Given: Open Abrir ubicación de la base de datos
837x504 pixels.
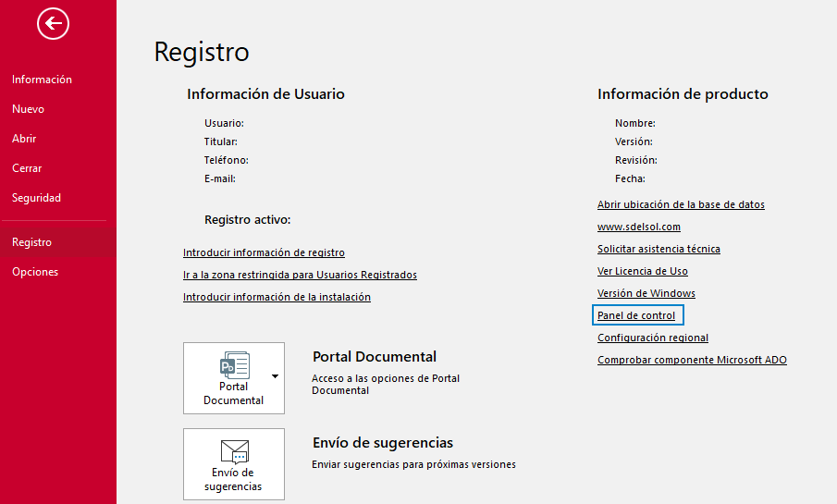Looking at the screenshot, I should point(681,204).
